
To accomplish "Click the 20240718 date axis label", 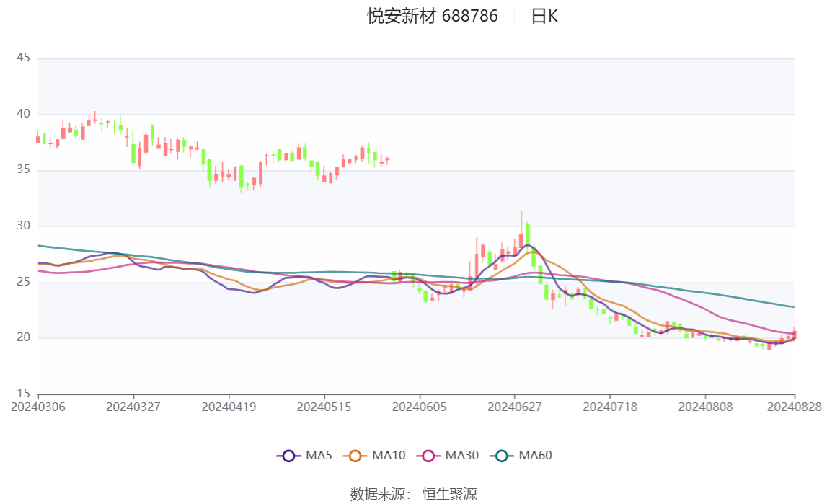I will (x=610, y=407).
